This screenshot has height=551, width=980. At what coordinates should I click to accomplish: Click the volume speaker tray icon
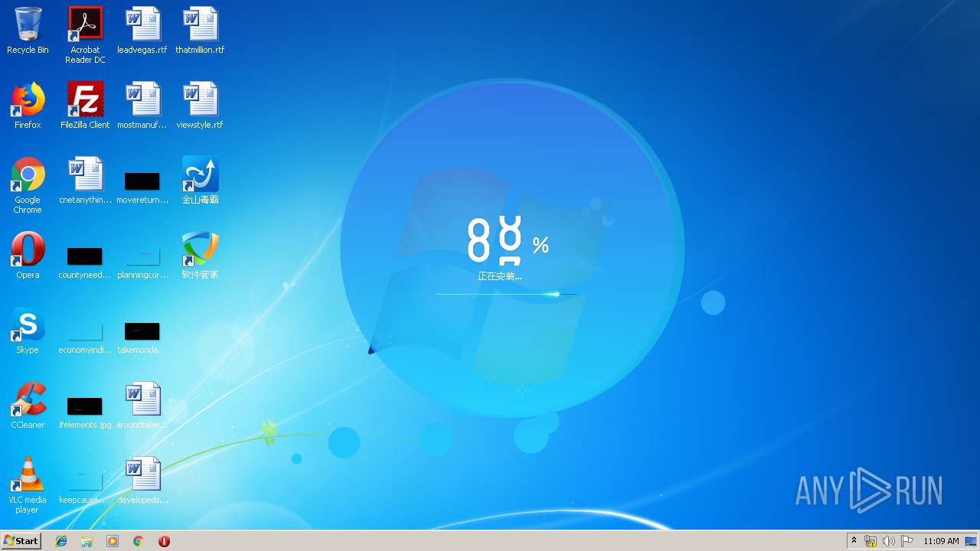[888, 541]
